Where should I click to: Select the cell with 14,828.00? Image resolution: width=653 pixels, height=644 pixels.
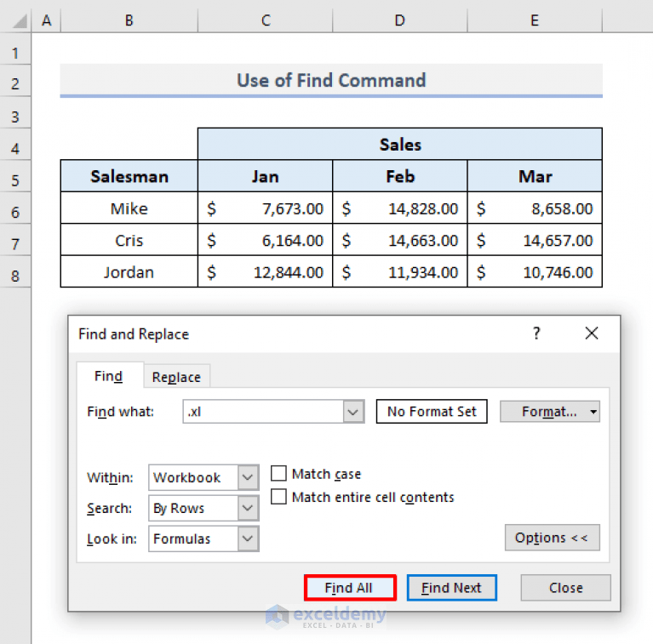400,208
